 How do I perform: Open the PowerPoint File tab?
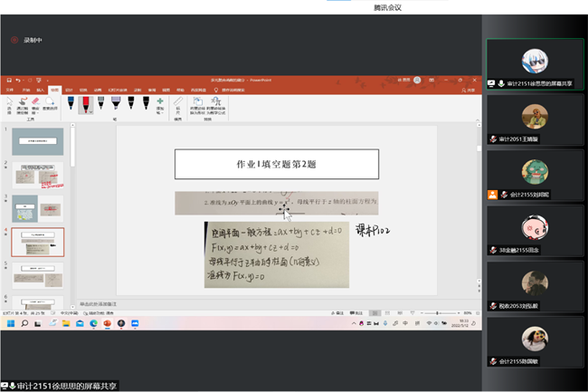(x=10, y=91)
